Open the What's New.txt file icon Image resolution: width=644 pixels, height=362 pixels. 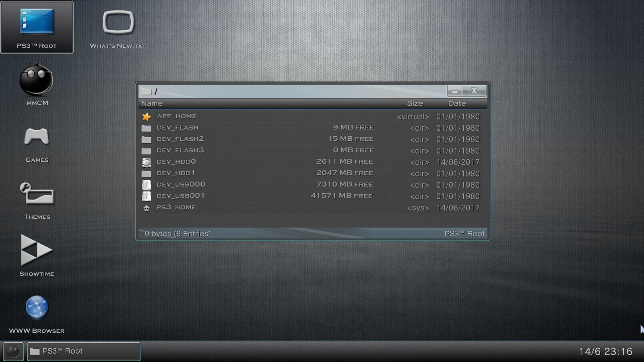(x=118, y=28)
